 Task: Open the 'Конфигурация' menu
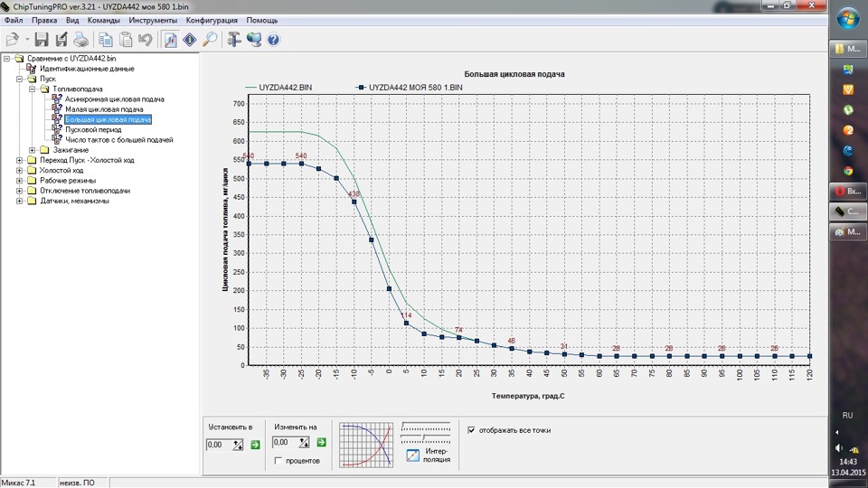(x=212, y=20)
